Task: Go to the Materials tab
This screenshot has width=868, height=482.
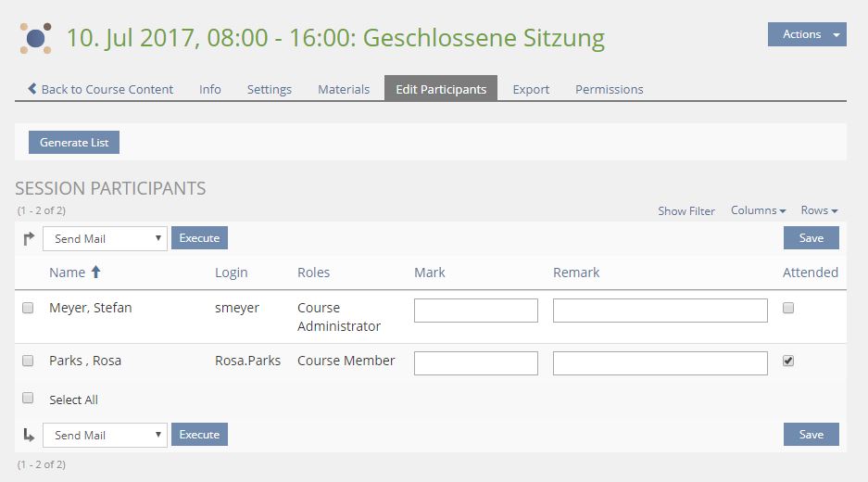Action: pyautogui.click(x=344, y=89)
